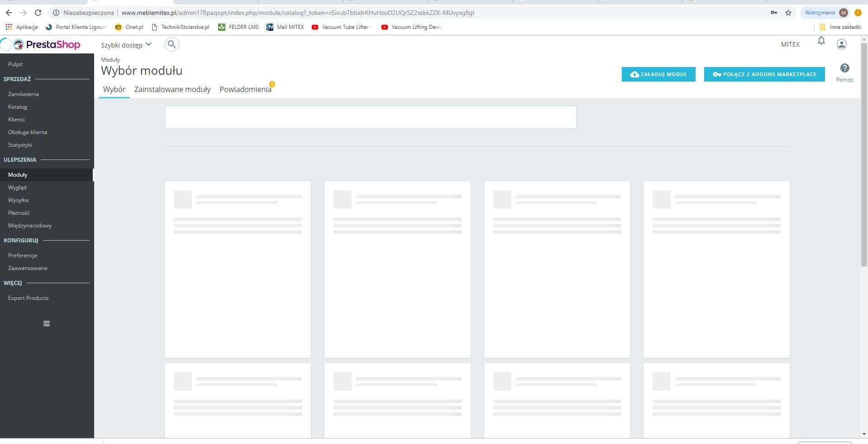Open Export Products in the sidebar
Image resolution: width=868 pixels, height=444 pixels.
[28, 298]
